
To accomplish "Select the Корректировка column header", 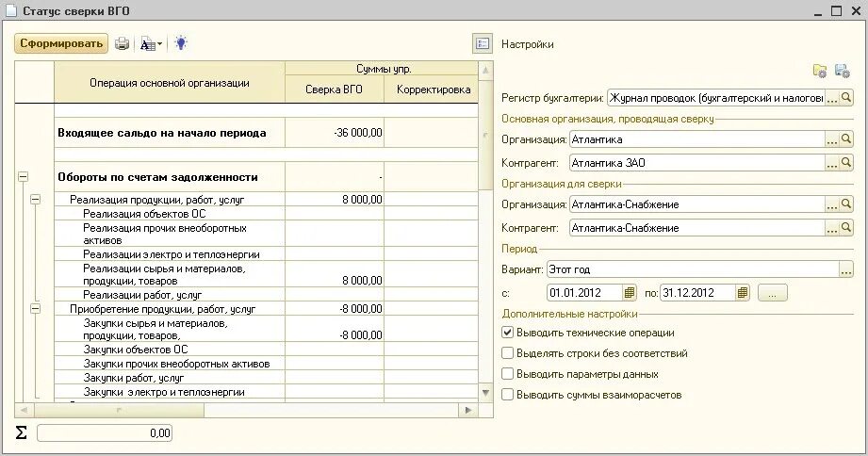I will tap(434, 90).
